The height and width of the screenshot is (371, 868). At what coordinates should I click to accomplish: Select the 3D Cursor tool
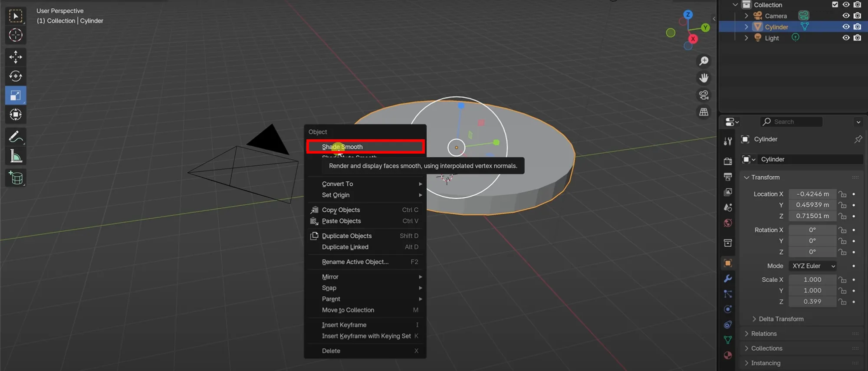pyautogui.click(x=16, y=35)
